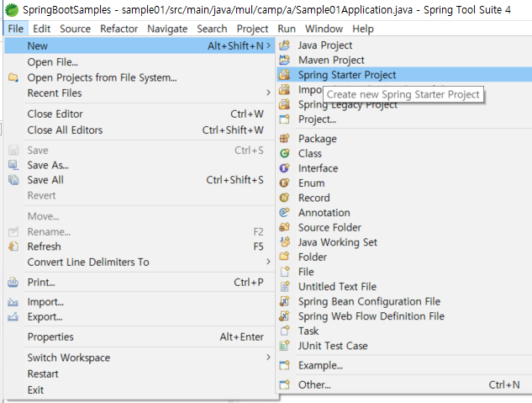
Task: Expand the Switch Workspace submenu
Action: (268, 358)
